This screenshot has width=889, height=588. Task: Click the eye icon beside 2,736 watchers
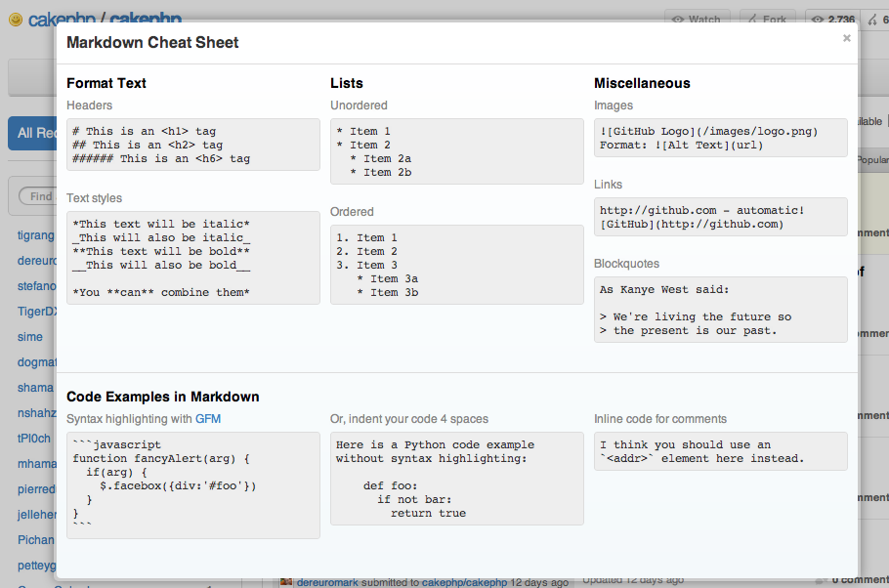coord(817,20)
